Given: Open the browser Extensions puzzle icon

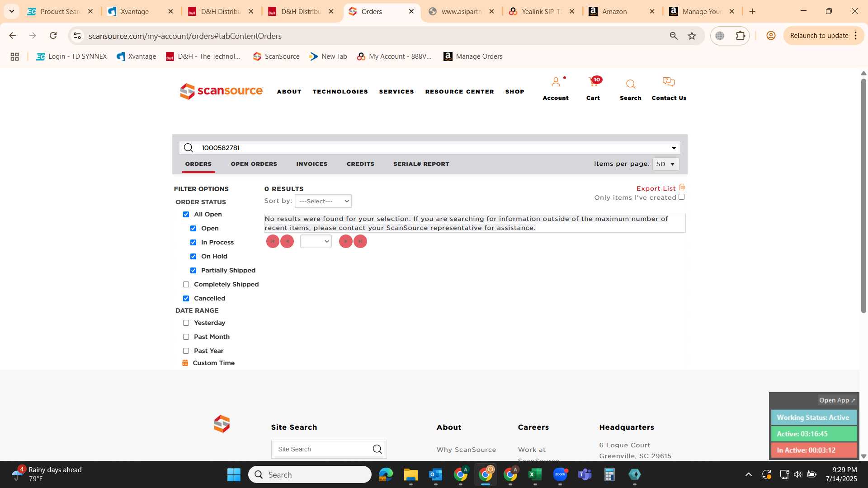Looking at the screenshot, I should tap(741, 36).
